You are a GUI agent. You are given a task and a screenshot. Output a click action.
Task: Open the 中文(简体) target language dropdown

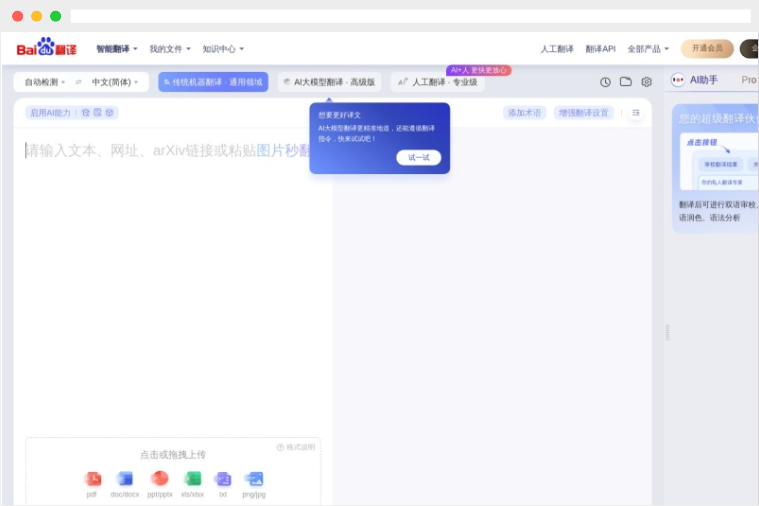click(x=115, y=82)
